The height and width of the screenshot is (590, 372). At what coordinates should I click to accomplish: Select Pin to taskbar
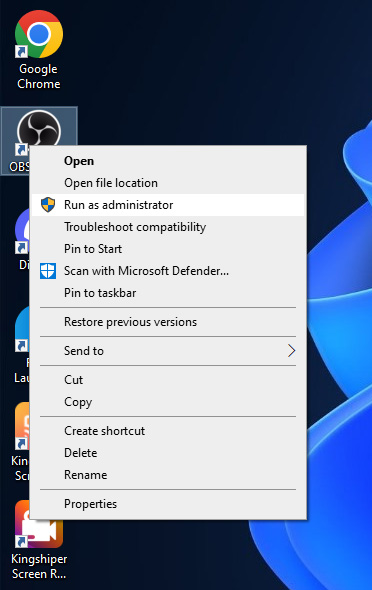pyautogui.click(x=168, y=293)
